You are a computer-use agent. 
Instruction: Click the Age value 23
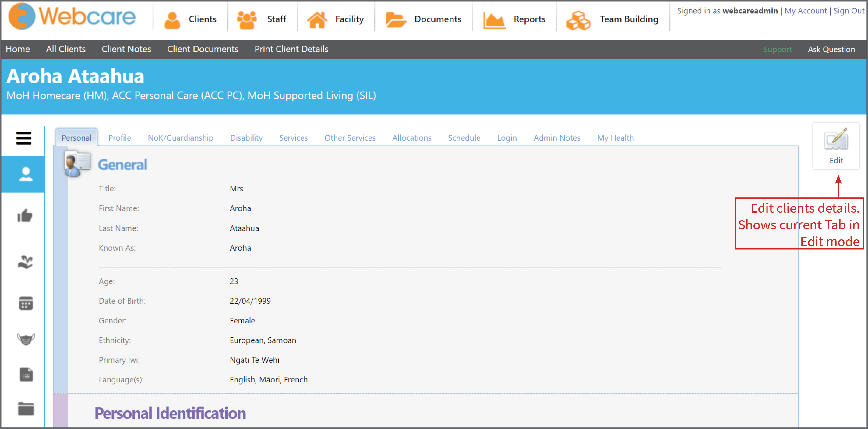(234, 281)
